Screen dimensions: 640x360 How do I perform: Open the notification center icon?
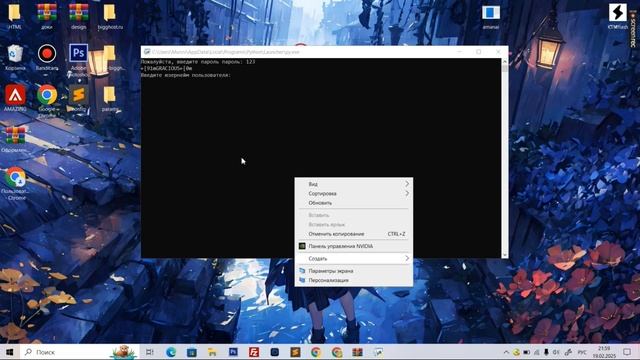pyautogui.click(x=627, y=352)
